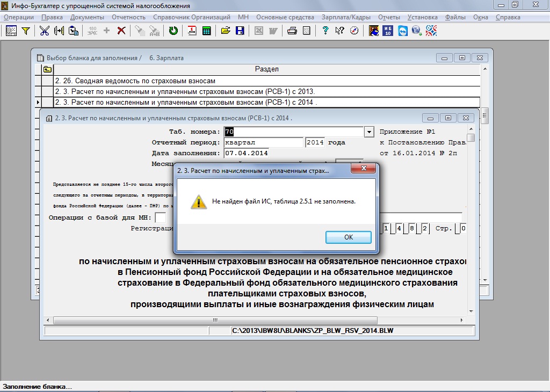The image size is (550, 392).
Task: Close the warning dialog with red X
Action: (364, 168)
